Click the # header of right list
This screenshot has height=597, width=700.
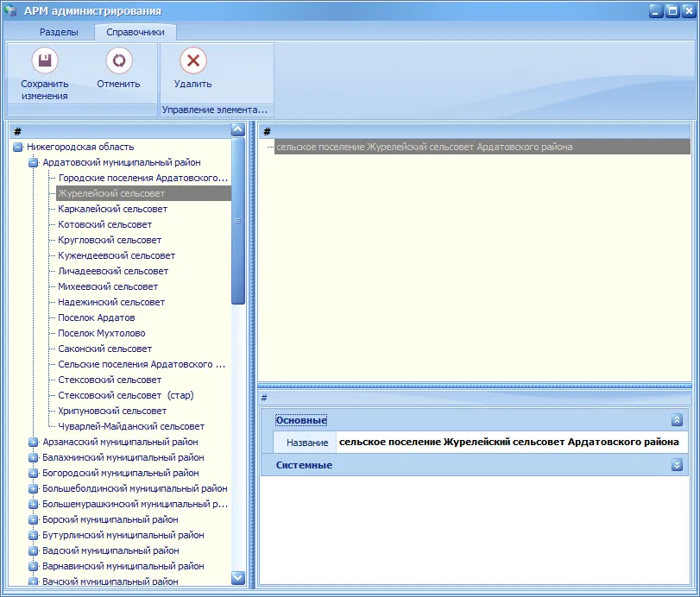[475, 131]
